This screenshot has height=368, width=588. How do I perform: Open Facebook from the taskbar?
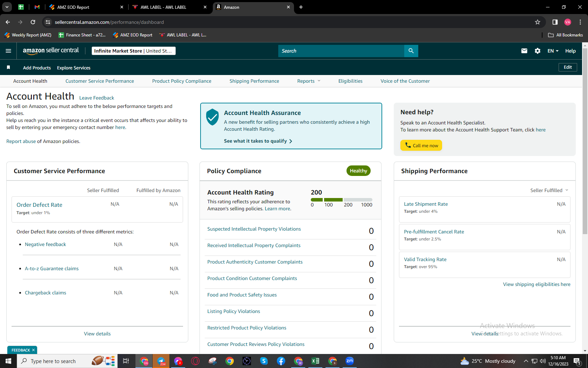coord(281,361)
